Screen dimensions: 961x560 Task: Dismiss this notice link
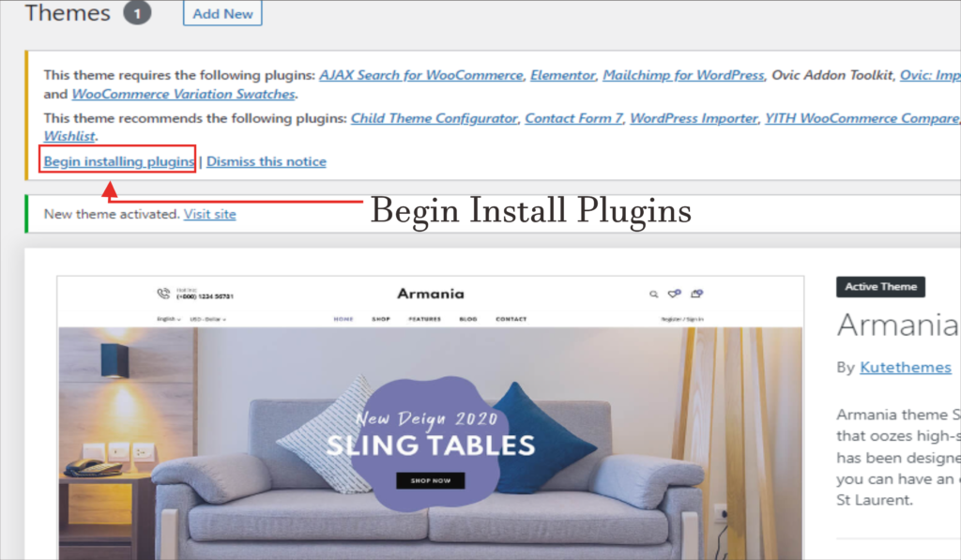[266, 161]
